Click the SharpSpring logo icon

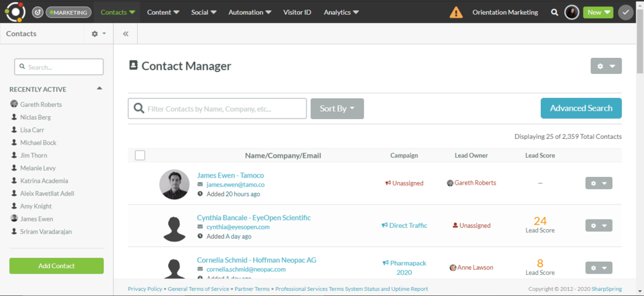pos(15,12)
